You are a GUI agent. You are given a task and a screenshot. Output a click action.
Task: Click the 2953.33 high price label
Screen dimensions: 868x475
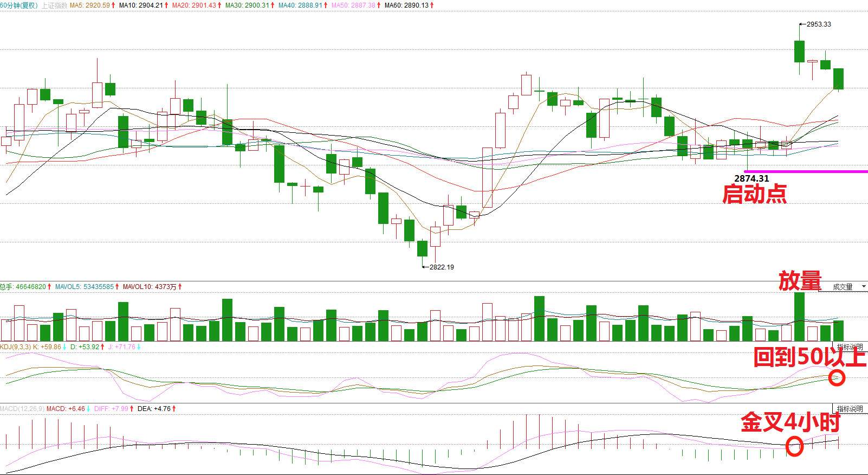819,24
